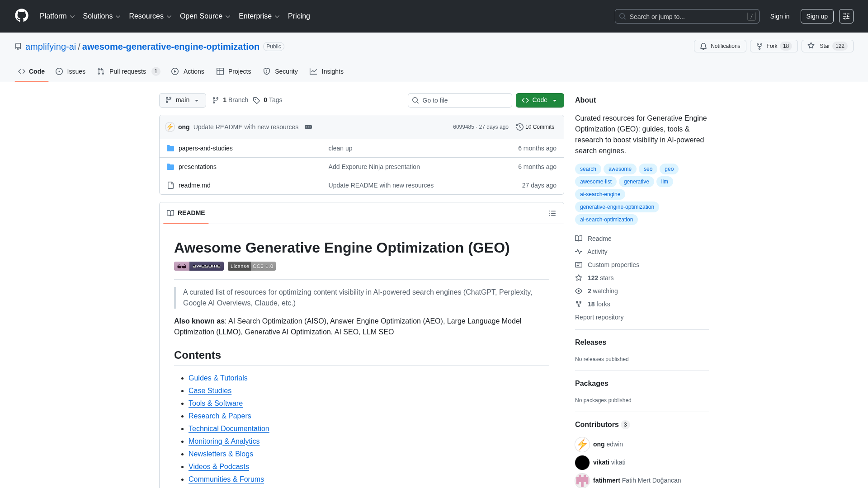Click the GitHub logo home icon
Screen dimensions: 868x488
[22, 16]
